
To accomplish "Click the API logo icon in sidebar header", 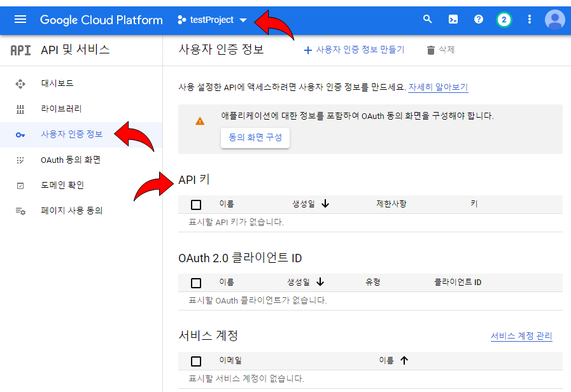I will (20, 50).
